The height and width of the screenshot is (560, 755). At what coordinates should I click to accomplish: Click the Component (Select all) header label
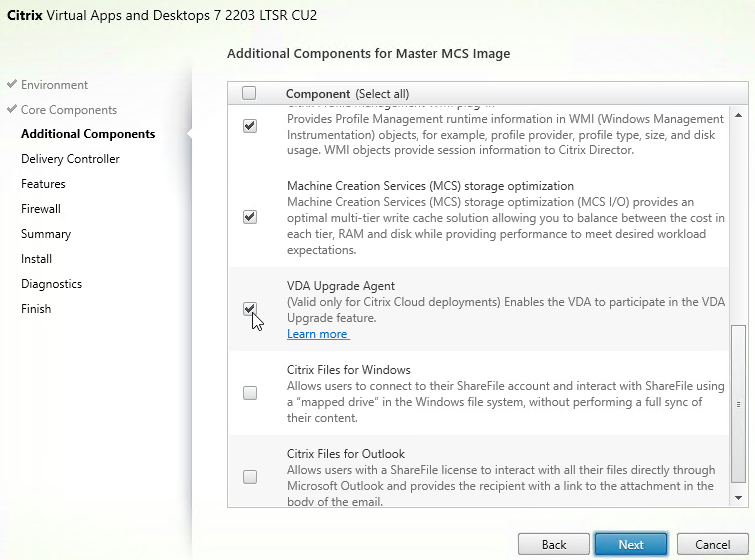tap(348, 94)
